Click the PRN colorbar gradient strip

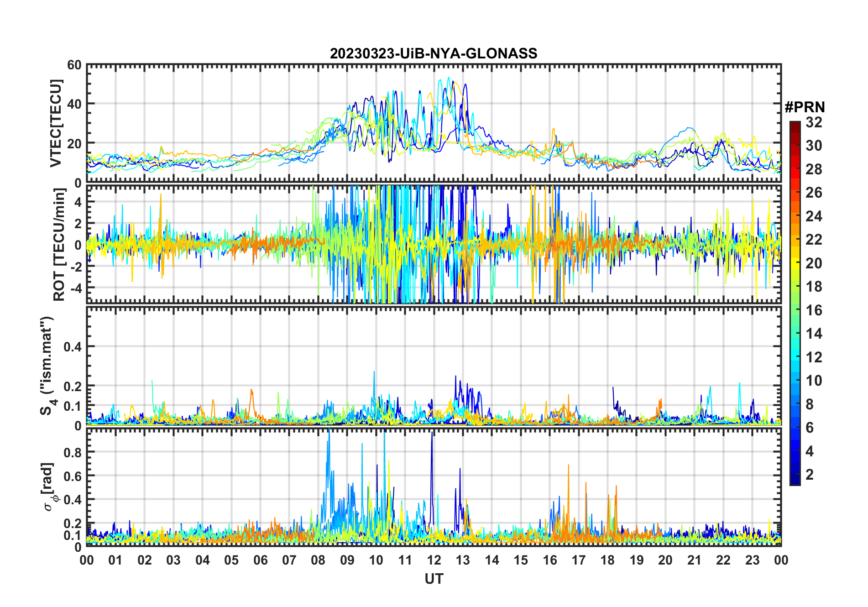[x=795, y=303]
